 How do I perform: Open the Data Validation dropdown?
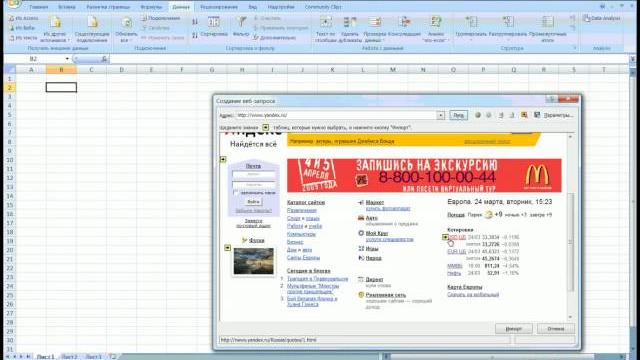[x=375, y=29]
